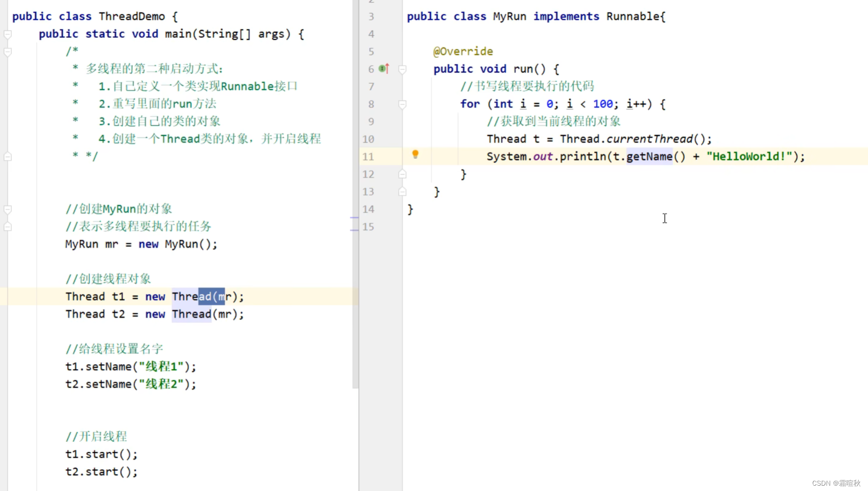
Task: Click the highlighted Thread(mr) selection
Action: coord(211,296)
